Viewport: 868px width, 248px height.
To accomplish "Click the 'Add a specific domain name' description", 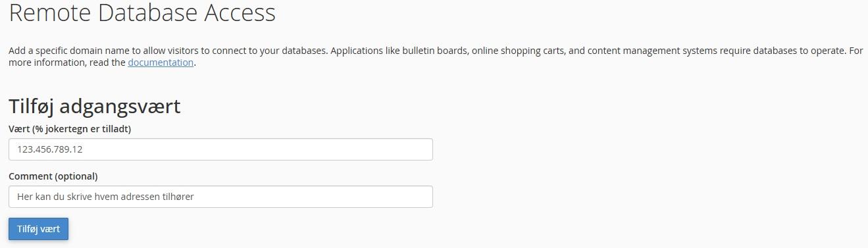I will 436,57.
